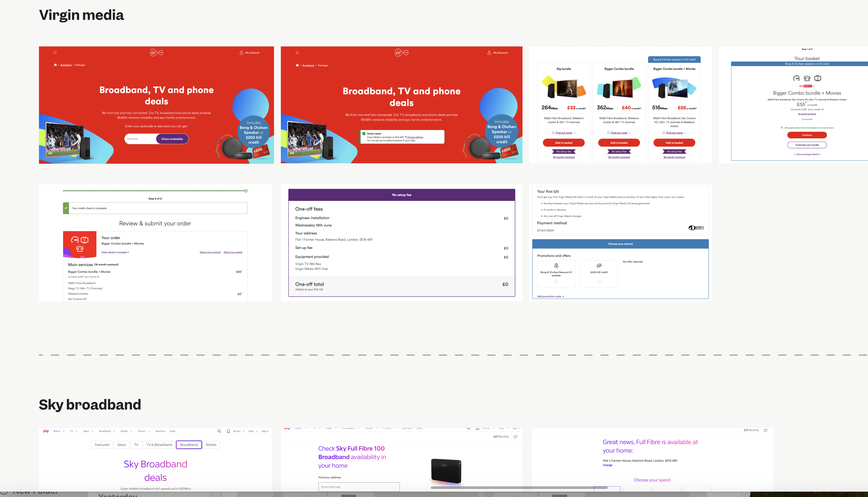Click basket icon beside £27 Monthly
The width and height of the screenshot is (868, 497).
[x=515, y=437]
